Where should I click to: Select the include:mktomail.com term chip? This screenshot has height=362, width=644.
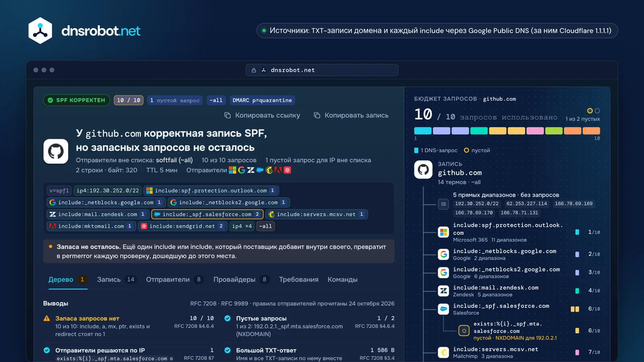91,226
